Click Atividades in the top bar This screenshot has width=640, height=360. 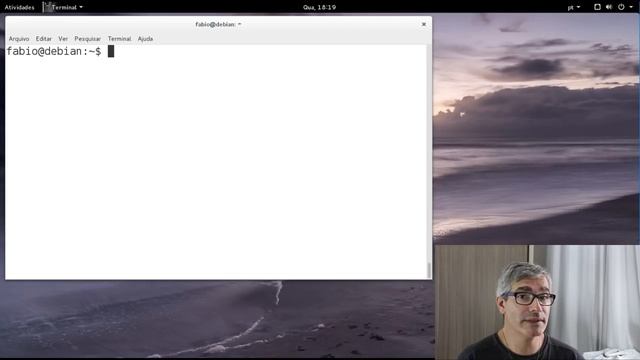click(19, 7)
